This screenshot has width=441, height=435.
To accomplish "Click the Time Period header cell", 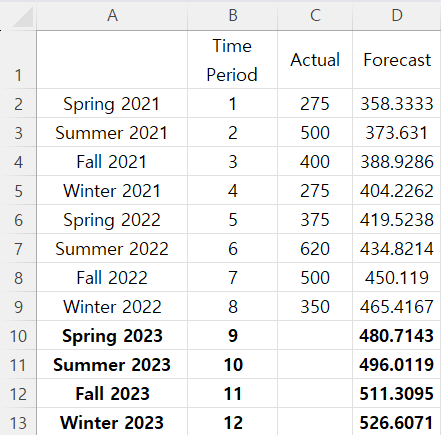I will click(232, 60).
